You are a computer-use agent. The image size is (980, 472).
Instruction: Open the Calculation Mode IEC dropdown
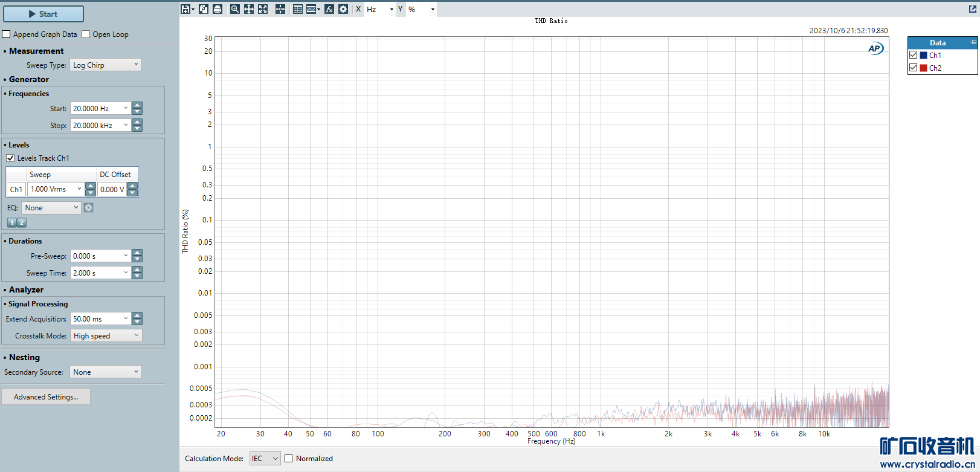pos(265,459)
